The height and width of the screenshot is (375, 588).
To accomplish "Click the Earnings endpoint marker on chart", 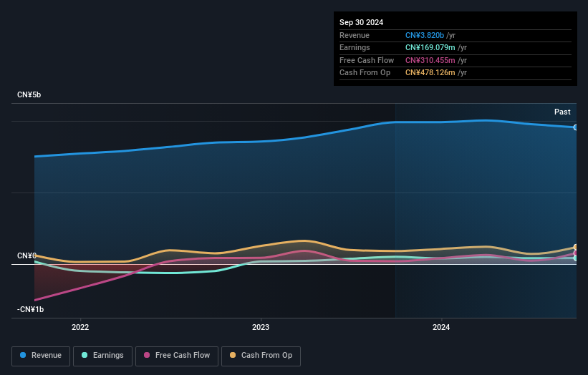I will point(576,258).
